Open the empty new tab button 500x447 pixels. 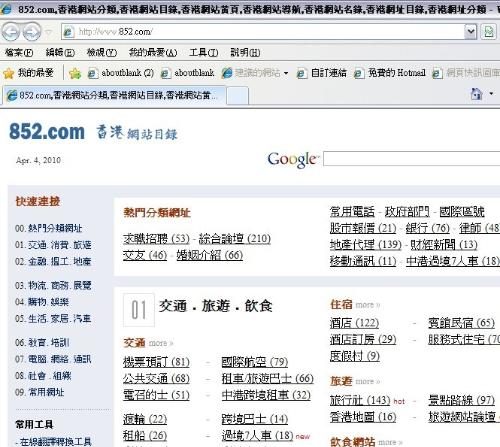pos(237,96)
